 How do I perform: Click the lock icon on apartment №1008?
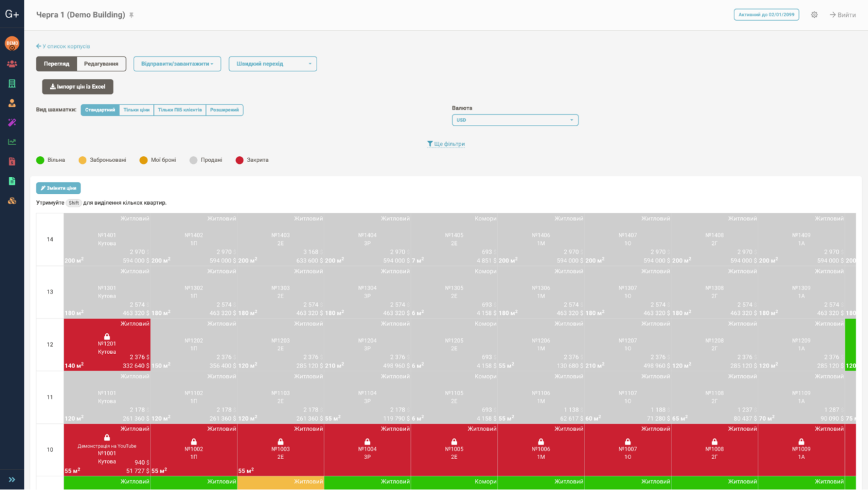[715, 441]
